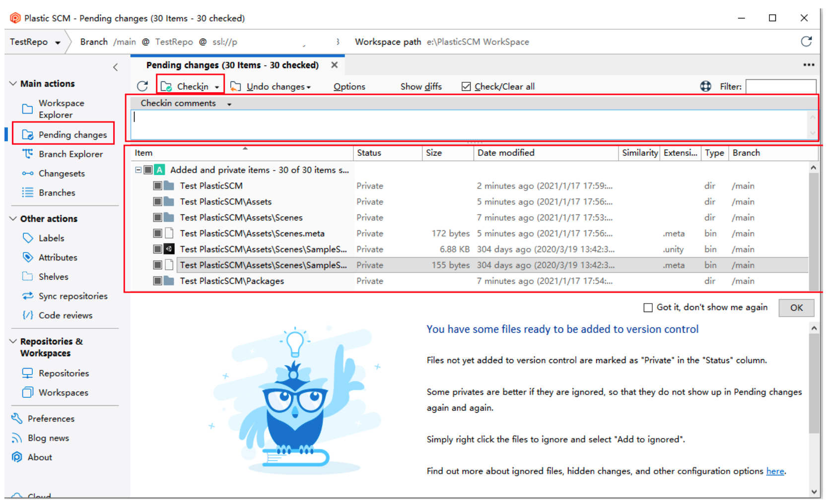The width and height of the screenshot is (829, 504).
Task: Open the Checkin button dropdown arrow
Action: pos(217,87)
